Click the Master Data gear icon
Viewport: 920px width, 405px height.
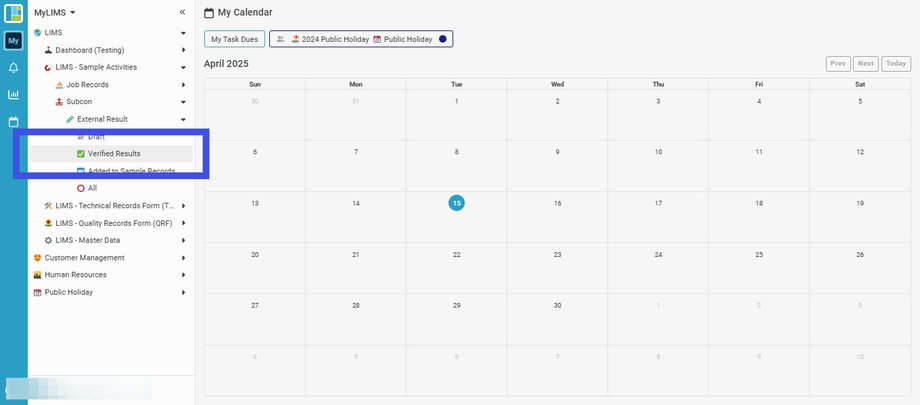coord(48,240)
